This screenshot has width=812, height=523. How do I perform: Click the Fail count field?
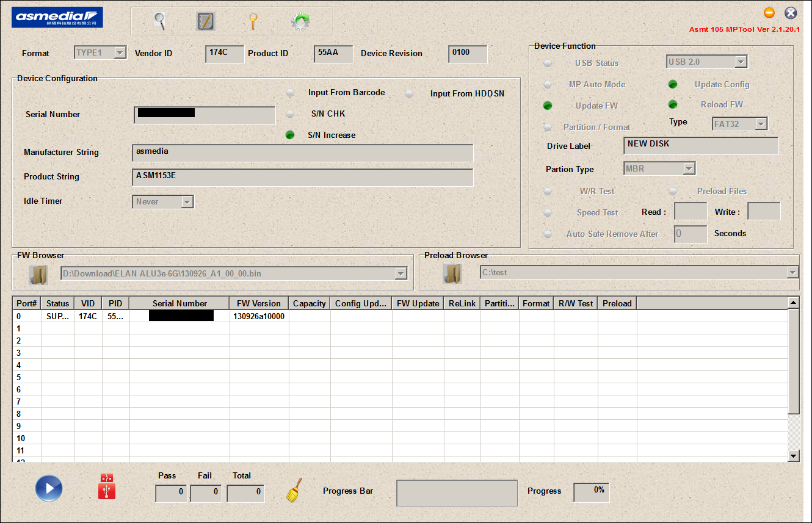pos(206,493)
